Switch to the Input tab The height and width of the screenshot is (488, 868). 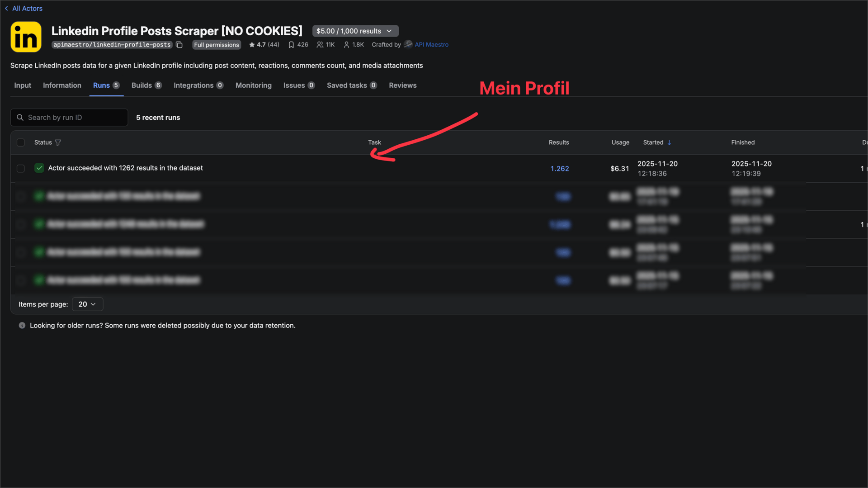pos(23,85)
